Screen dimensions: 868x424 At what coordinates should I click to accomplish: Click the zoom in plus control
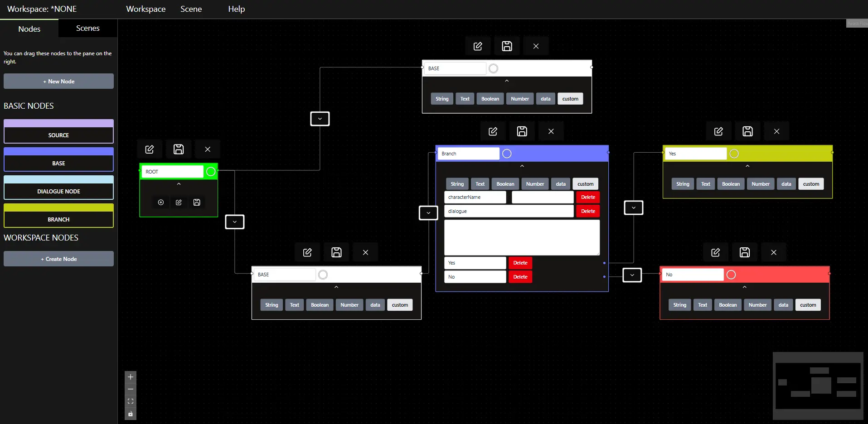(131, 377)
